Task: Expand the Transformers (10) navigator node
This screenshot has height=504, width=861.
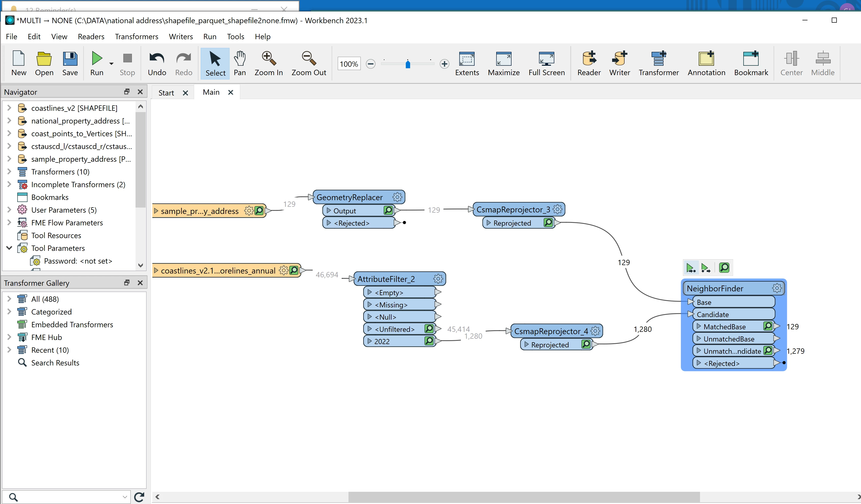Action: click(9, 172)
